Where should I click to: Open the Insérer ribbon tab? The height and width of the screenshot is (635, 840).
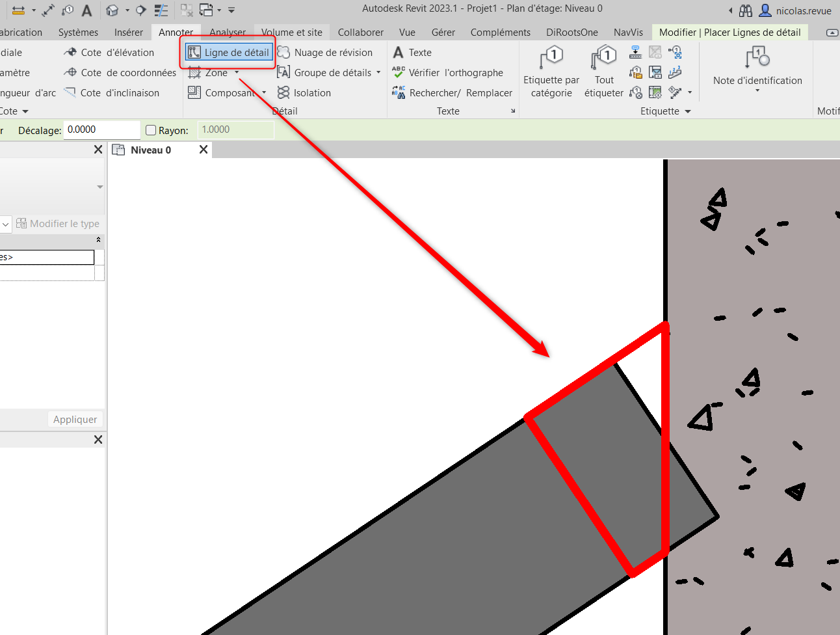128,33
